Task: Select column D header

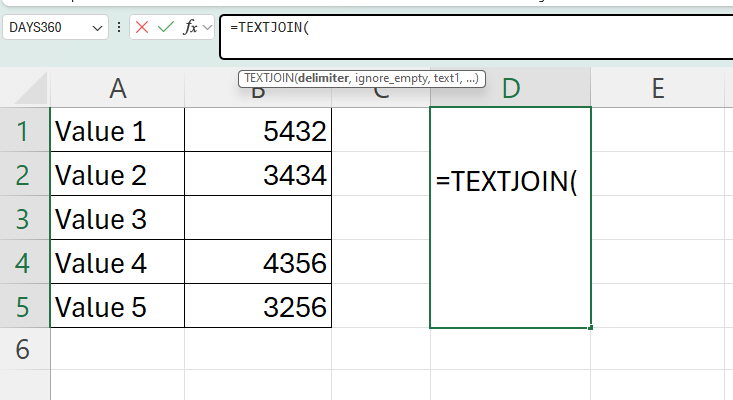Action: pyautogui.click(x=511, y=88)
